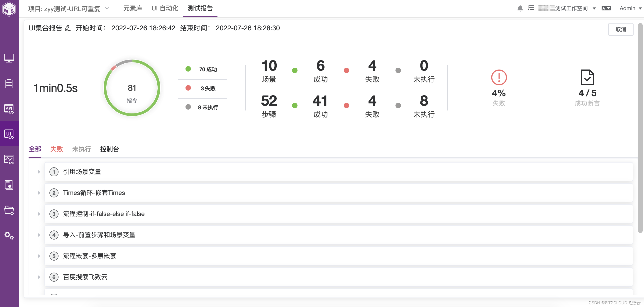This screenshot has height=307, width=644.
Task: Click the 4 / 5 成功断言 value
Action: tap(587, 93)
